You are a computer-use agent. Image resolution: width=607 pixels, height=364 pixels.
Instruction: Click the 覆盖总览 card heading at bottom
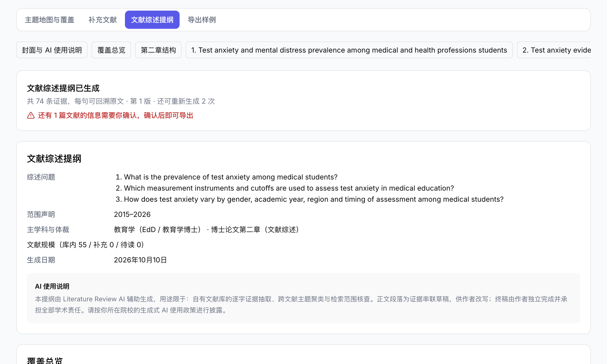[x=45, y=360]
